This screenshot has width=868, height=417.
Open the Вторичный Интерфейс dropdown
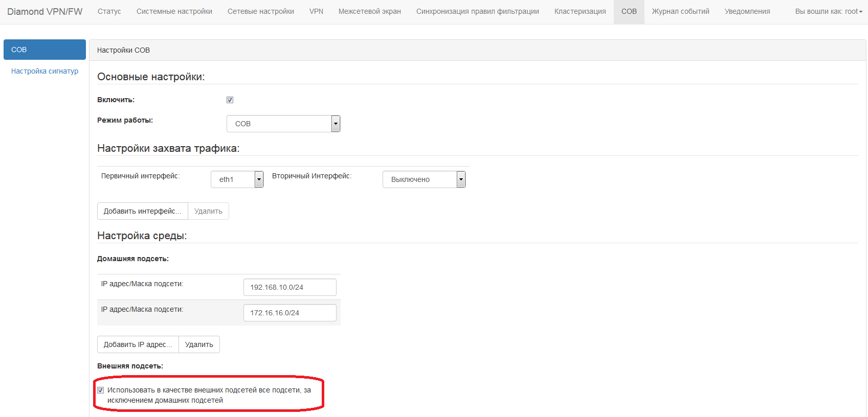point(424,179)
